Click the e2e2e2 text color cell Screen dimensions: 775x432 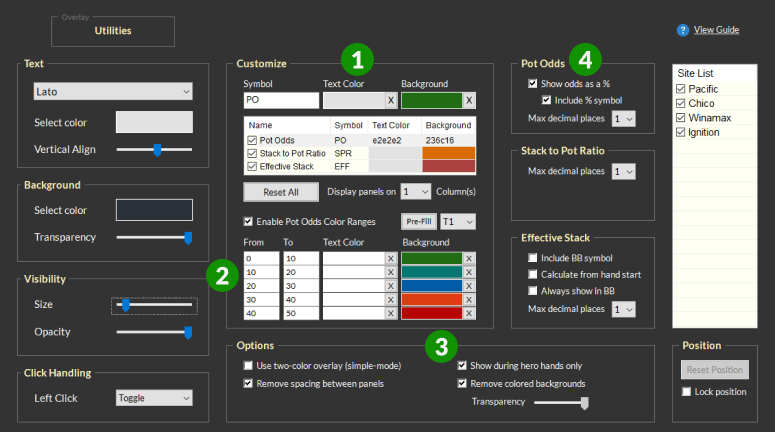395,140
